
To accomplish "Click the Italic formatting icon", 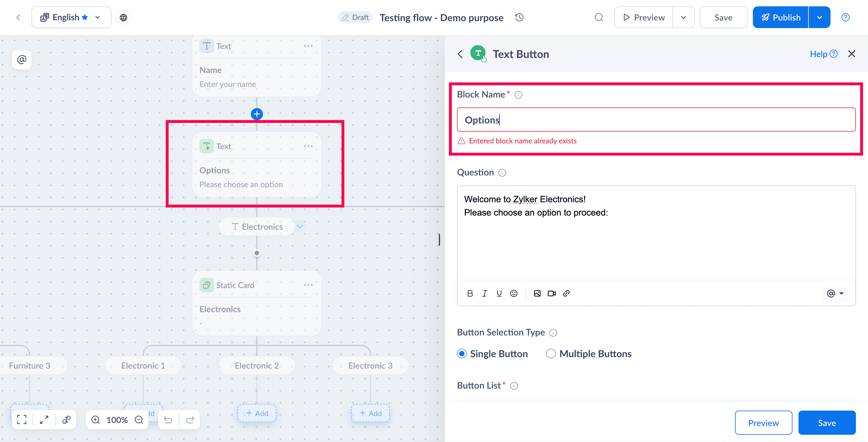I will (484, 293).
